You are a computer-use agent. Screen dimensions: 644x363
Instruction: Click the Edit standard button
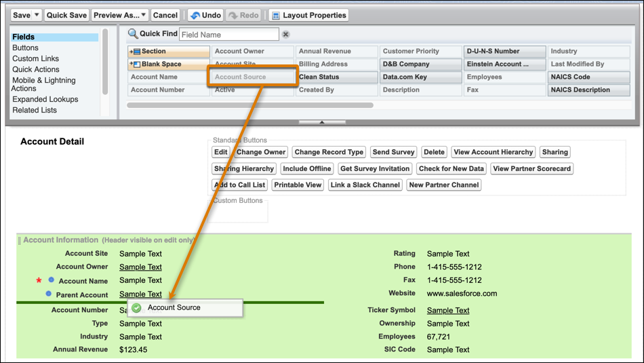click(220, 152)
